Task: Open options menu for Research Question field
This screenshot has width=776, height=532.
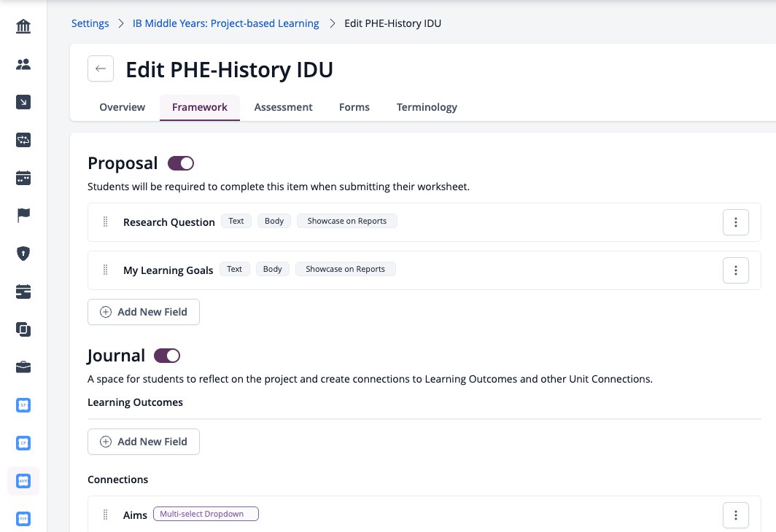Action: (x=735, y=222)
